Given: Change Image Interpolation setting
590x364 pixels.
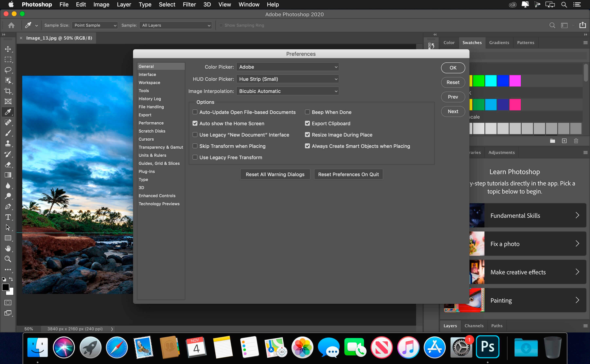Looking at the screenshot, I should tap(288, 91).
